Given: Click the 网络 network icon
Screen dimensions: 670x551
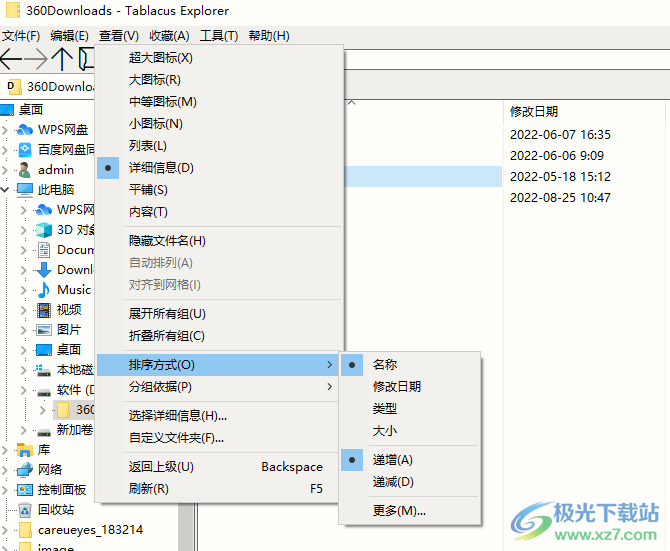Looking at the screenshot, I should (x=25, y=470).
